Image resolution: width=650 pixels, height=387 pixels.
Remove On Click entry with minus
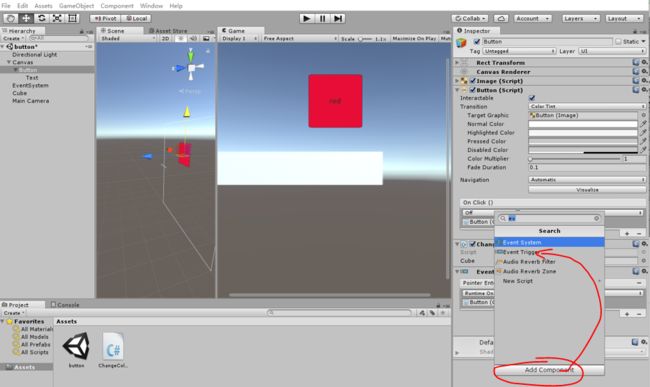tap(639, 234)
